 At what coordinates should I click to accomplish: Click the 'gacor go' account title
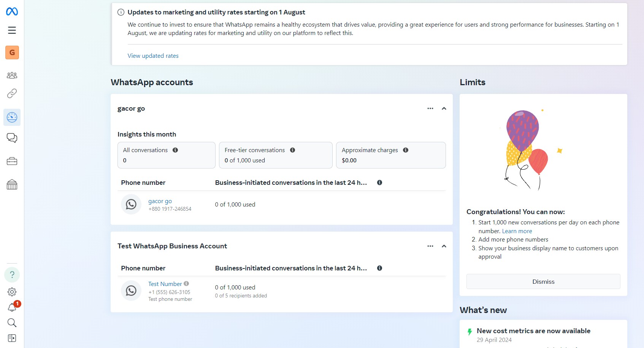131,108
